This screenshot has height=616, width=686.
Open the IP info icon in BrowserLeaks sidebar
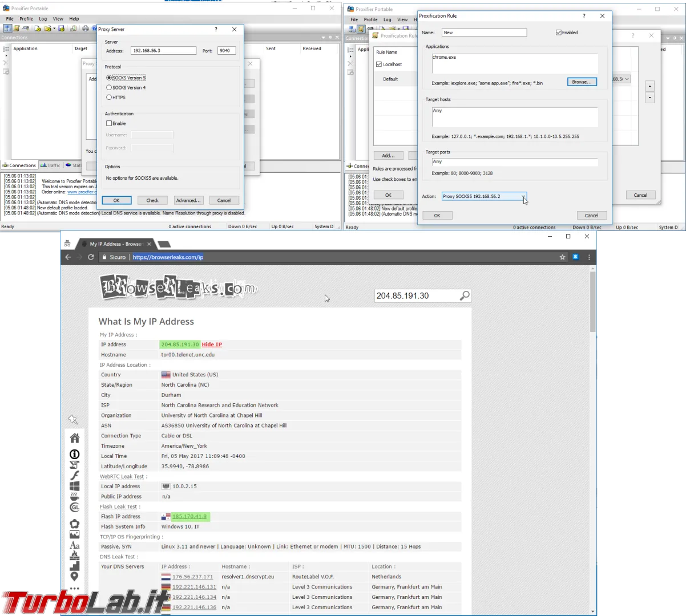(x=74, y=454)
